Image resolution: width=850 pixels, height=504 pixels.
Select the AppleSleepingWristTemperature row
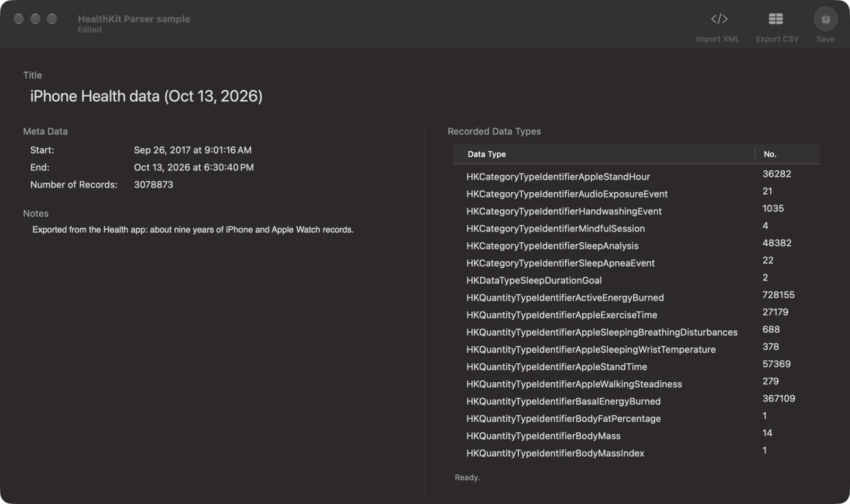click(636, 349)
